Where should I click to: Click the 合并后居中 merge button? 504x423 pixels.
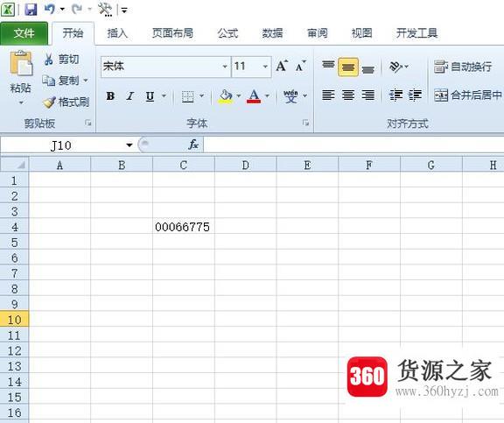468,95
